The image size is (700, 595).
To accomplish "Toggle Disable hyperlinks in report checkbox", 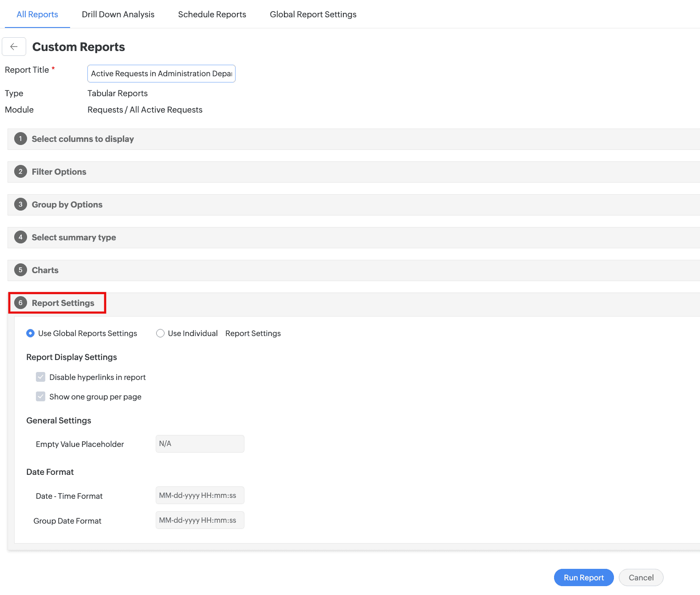I will pyautogui.click(x=40, y=377).
